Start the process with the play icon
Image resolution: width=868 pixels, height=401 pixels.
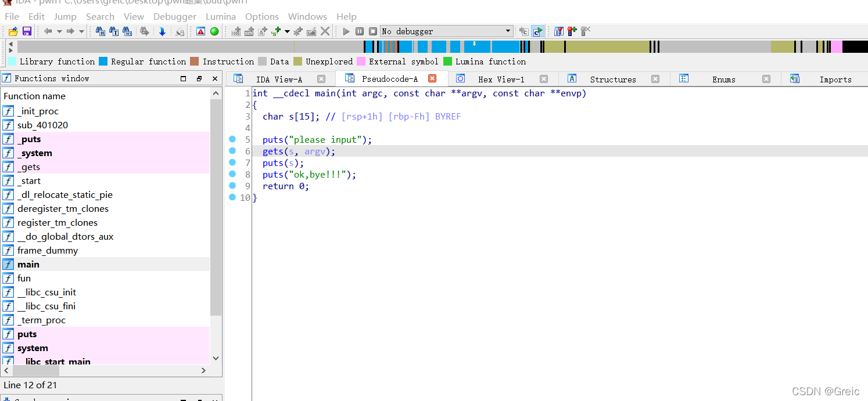346,31
